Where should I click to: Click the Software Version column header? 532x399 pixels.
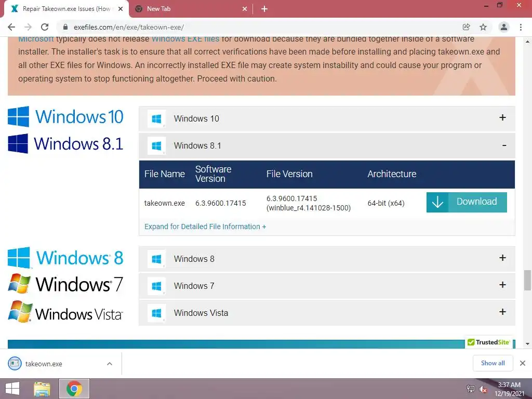pyautogui.click(x=214, y=174)
